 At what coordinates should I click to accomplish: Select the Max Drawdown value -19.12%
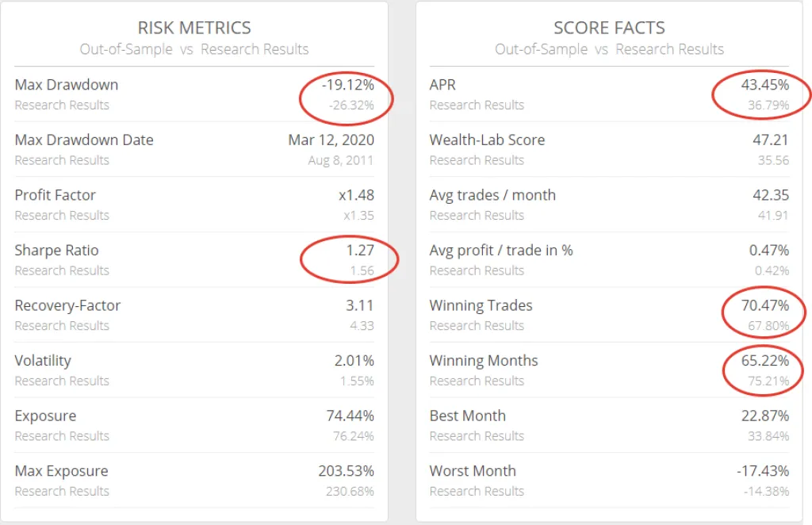(x=347, y=85)
